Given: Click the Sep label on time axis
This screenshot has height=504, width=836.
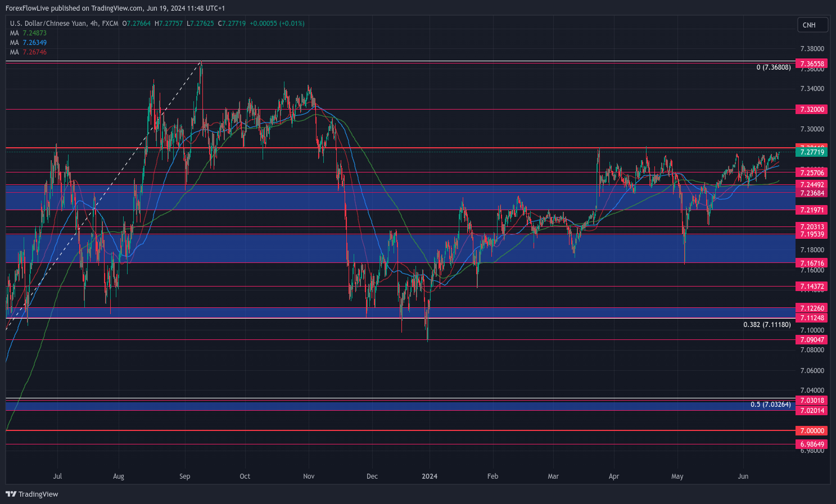Looking at the screenshot, I should [x=185, y=476].
